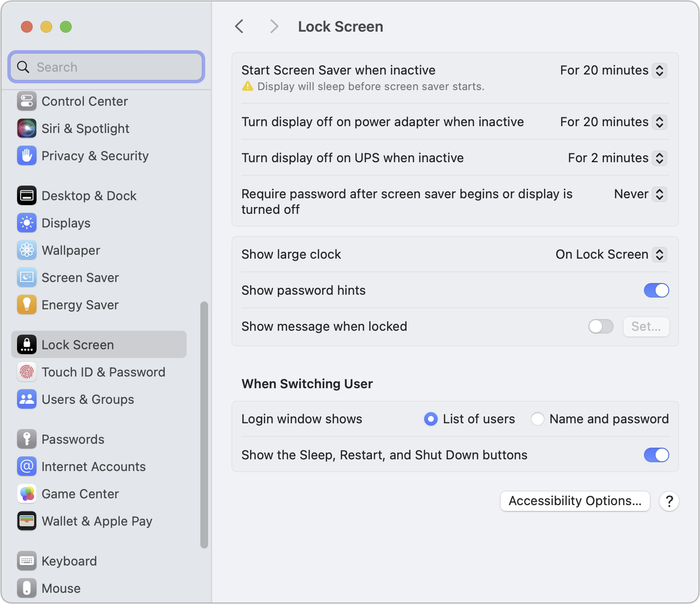Click the Displays icon in sidebar

tap(27, 223)
